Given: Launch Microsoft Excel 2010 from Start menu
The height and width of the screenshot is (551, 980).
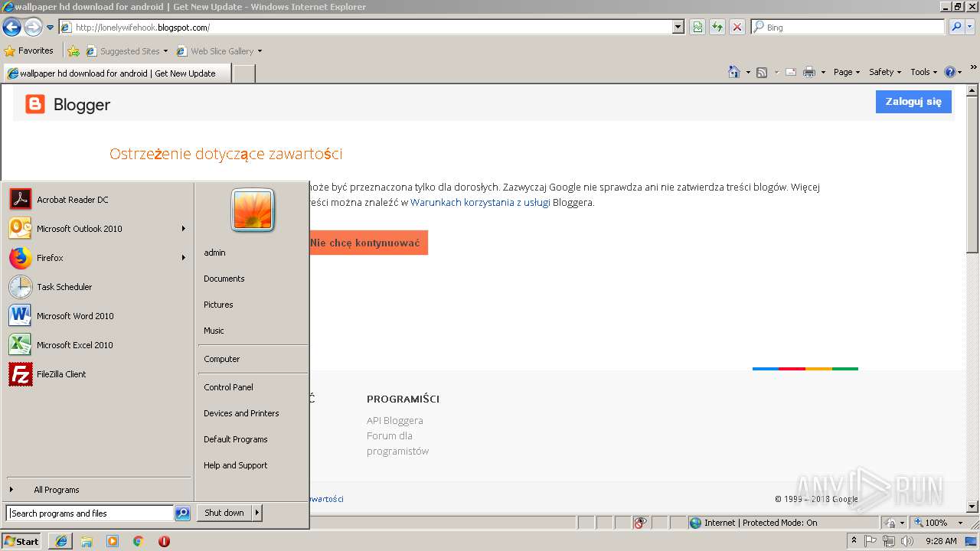Looking at the screenshot, I should tap(97, 345).
